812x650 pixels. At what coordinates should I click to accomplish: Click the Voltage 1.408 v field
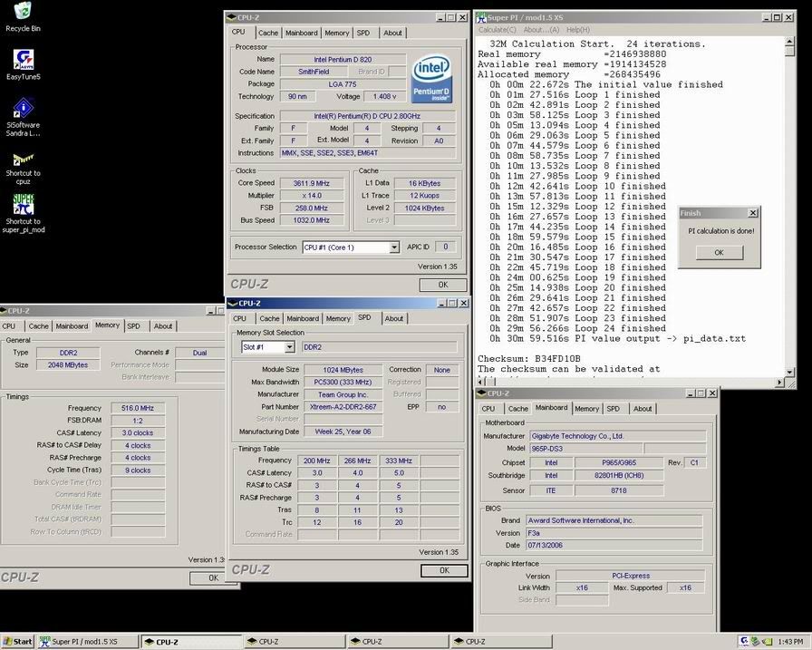point(384,97)
